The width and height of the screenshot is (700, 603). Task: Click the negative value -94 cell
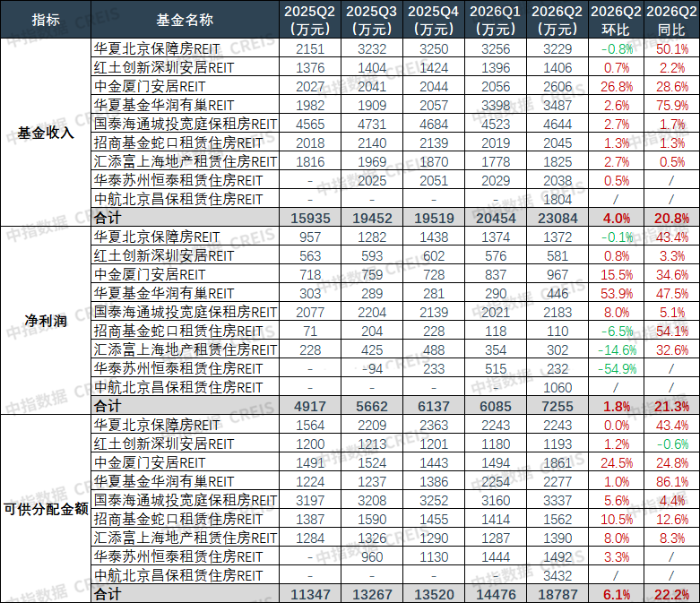371,368
